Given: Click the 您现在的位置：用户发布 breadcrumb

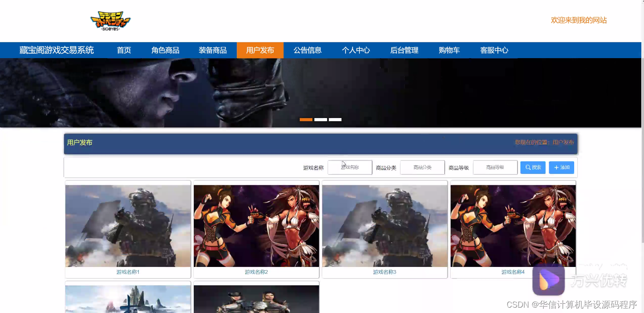Looking at the screenshot, I should [x=544, y=142].
